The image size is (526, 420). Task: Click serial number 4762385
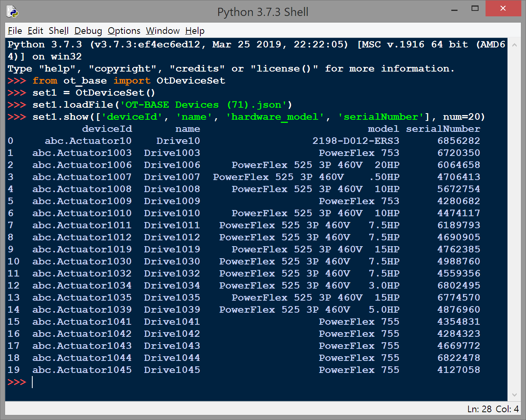459,249
